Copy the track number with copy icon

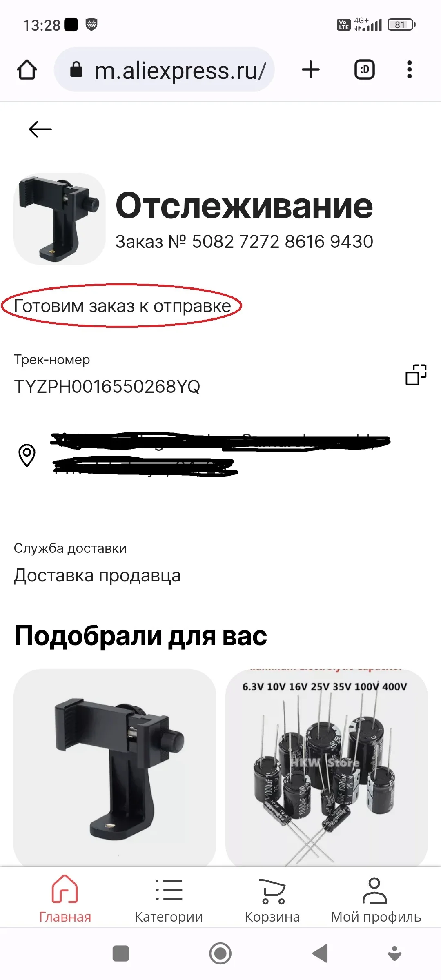pyautogui.click(x=416, y=374)
